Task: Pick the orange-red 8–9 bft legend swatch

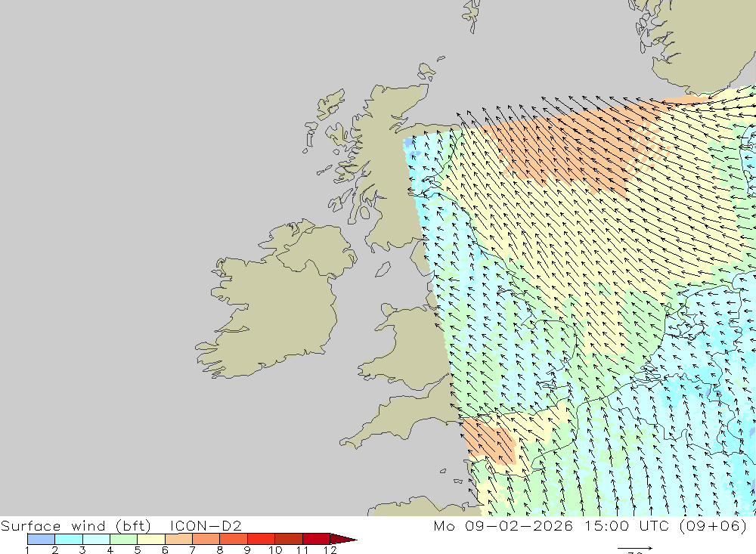Action: [x=234, y=539]
